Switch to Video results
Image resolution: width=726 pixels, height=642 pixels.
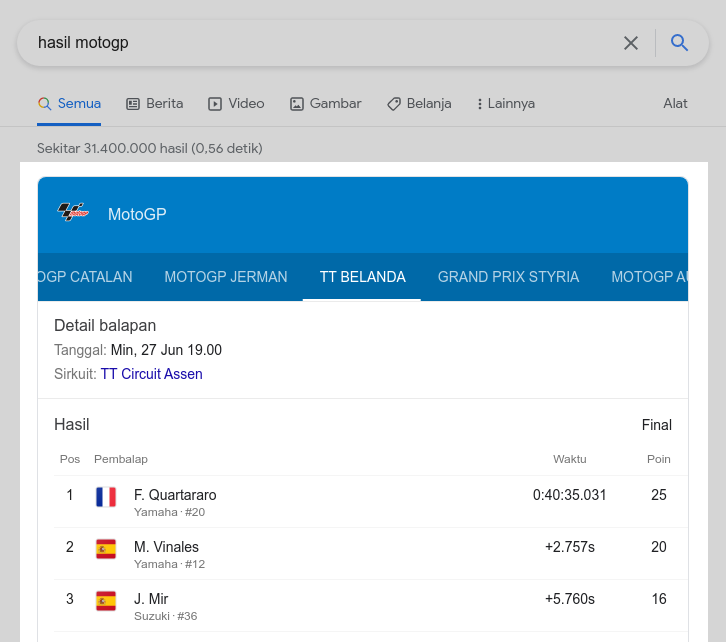pos(236,104)
